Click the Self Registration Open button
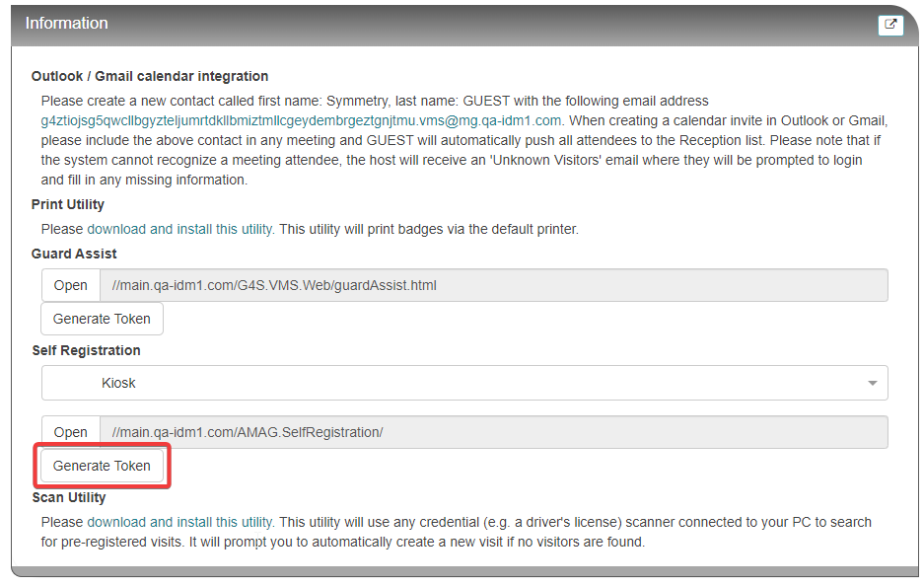This screenshot has height=586, width=924. point(71,432)
